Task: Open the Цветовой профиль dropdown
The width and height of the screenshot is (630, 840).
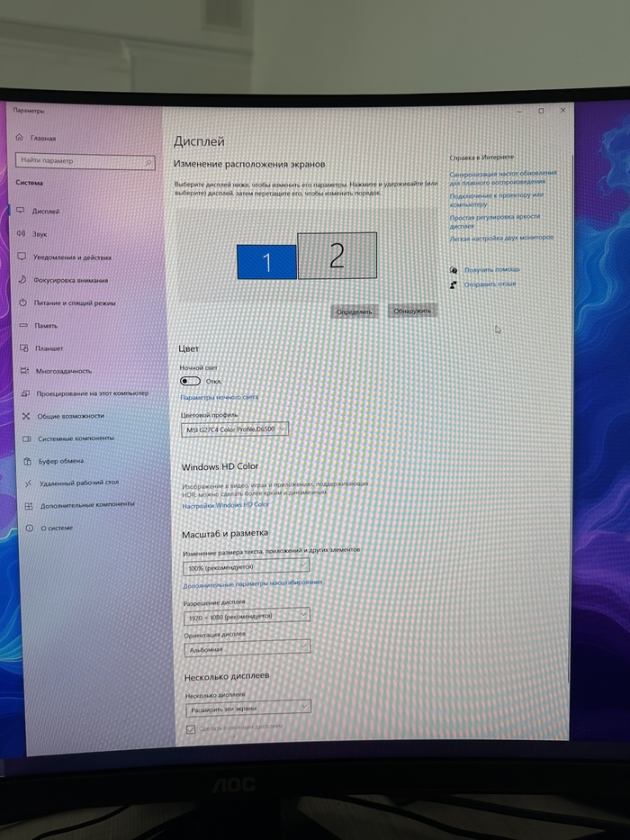Action: pos(235,429)
